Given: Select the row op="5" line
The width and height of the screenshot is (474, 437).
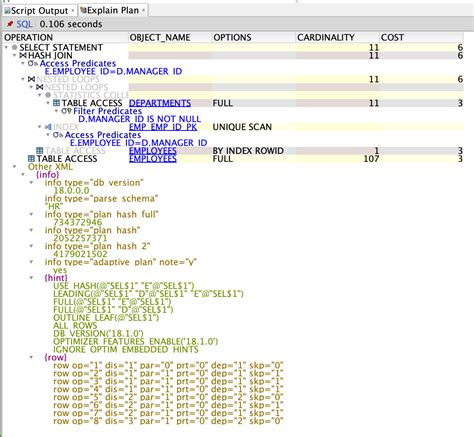Looking at the screenshot, I should click(x=168, y=397).
